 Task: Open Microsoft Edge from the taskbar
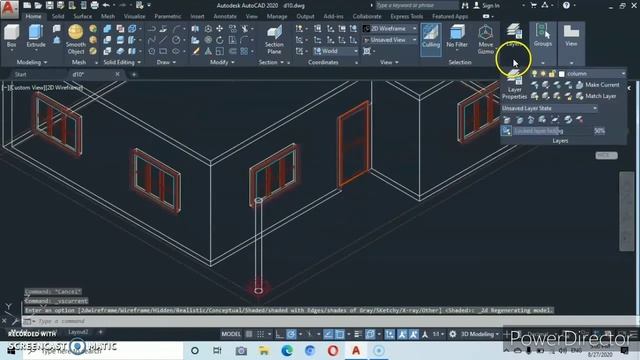tap(287, 351)
